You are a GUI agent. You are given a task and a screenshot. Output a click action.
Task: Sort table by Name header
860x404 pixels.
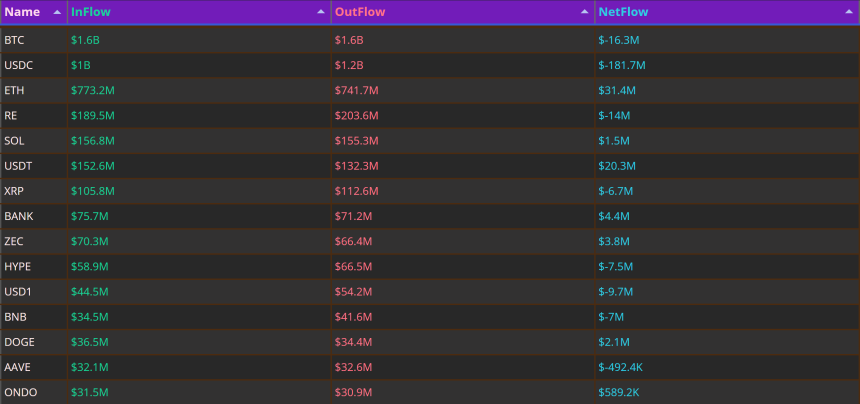(22, 12)
